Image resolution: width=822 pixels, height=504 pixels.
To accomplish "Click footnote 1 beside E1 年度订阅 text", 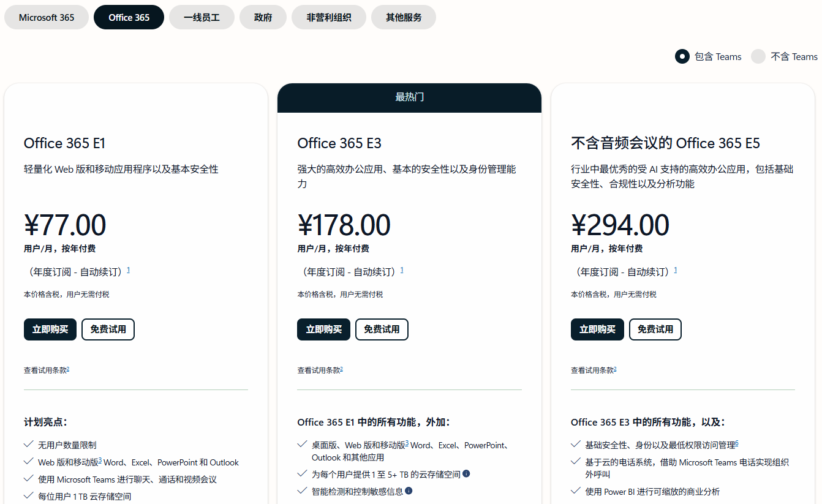I will tap(128, 269).
